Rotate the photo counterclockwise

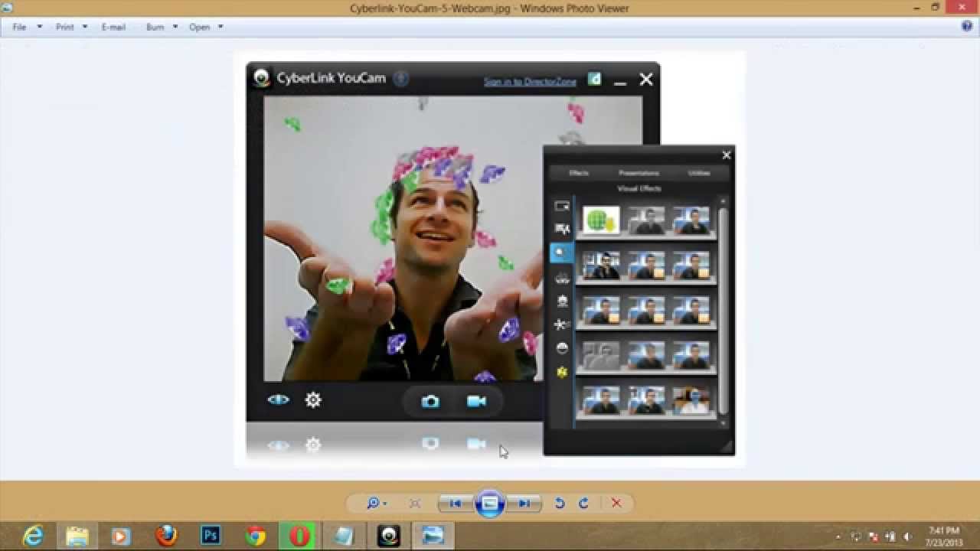(x=560, y=503)
